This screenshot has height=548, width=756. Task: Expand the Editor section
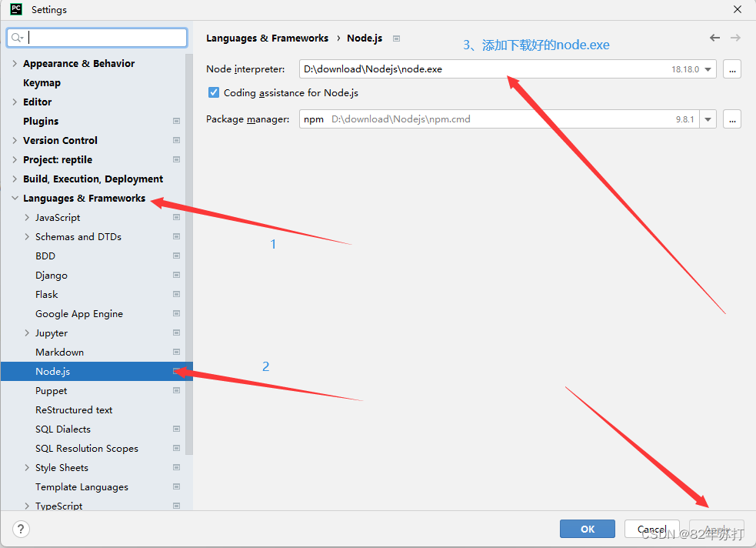(x=15, y=102)
